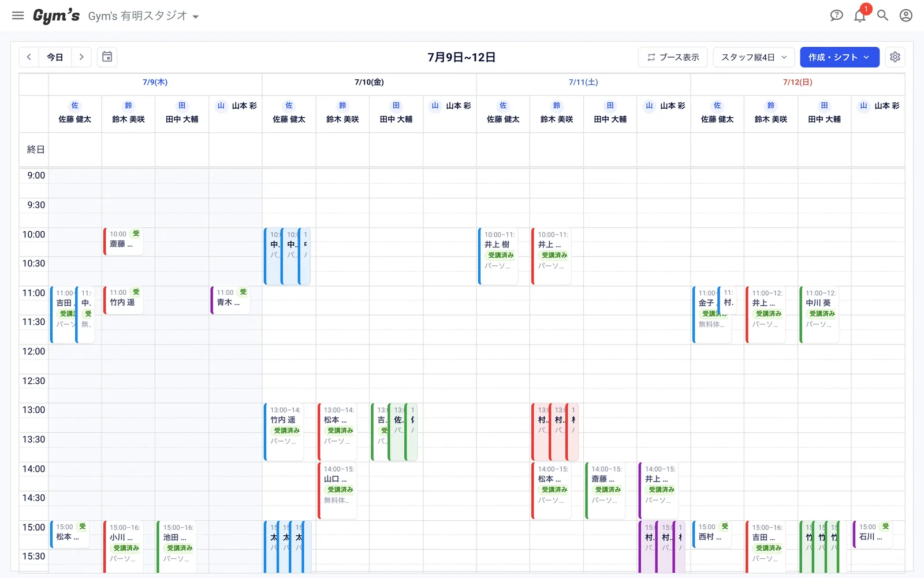This screenshot has width=924, height=578.
Task: Open the 作成・シフト dropdown button
Action: [x=839, y=57]
